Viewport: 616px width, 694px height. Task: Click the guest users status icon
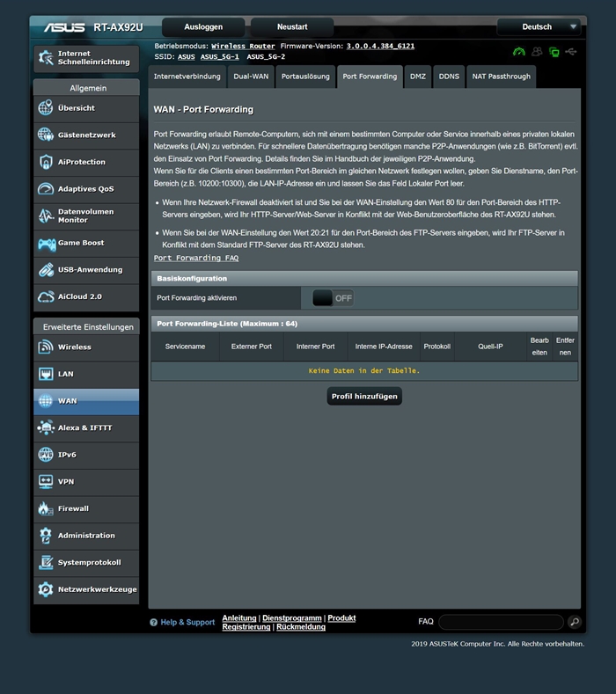click(x=537, y=52)
